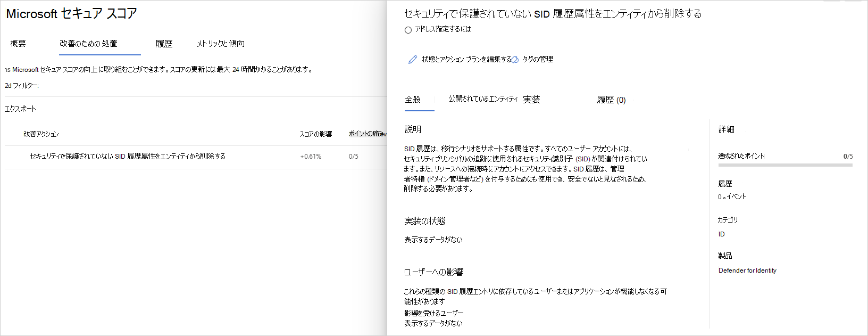This screenshot has height=336, width=868.
Task: Open the 履歴 (0) tab in panel
Action: coord(611,100)
